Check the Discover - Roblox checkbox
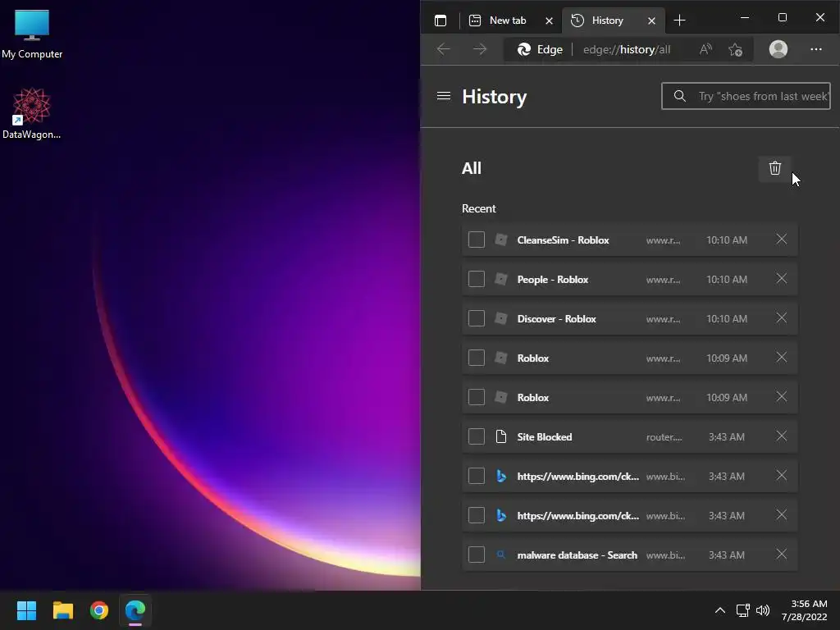The height and width of the screenshot is (630, 840). (x=477, y=318)
